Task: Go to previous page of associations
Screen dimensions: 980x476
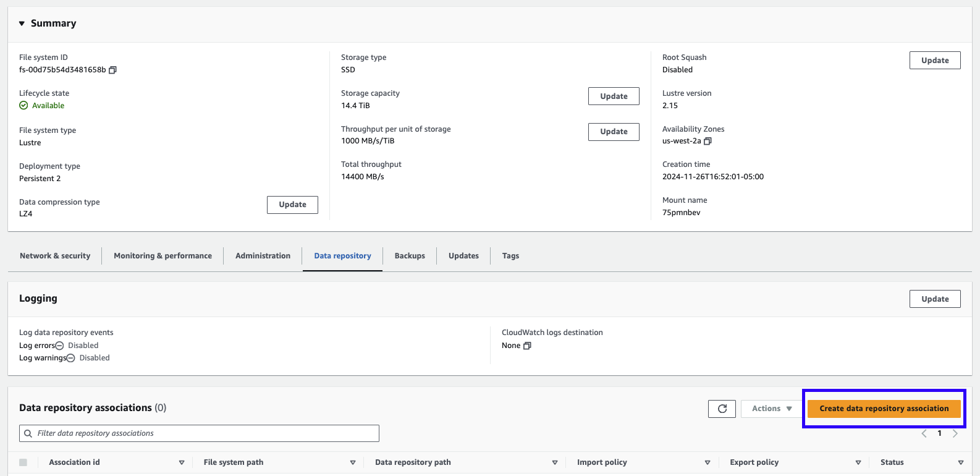Action: pyautogui.click(x=924, y=433)
